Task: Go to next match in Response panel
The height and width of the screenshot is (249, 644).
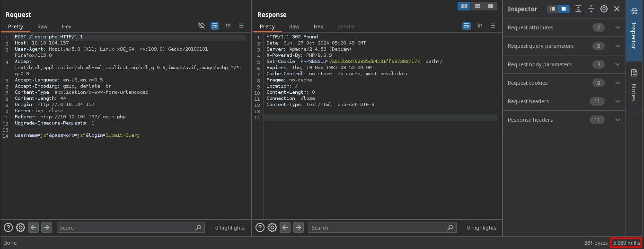Action: 298,228
